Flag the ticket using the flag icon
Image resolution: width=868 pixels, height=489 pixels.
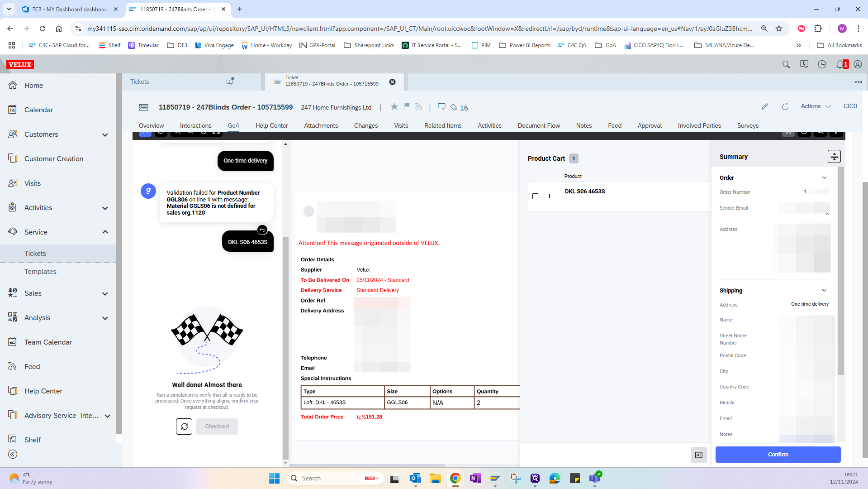(407, 106)
